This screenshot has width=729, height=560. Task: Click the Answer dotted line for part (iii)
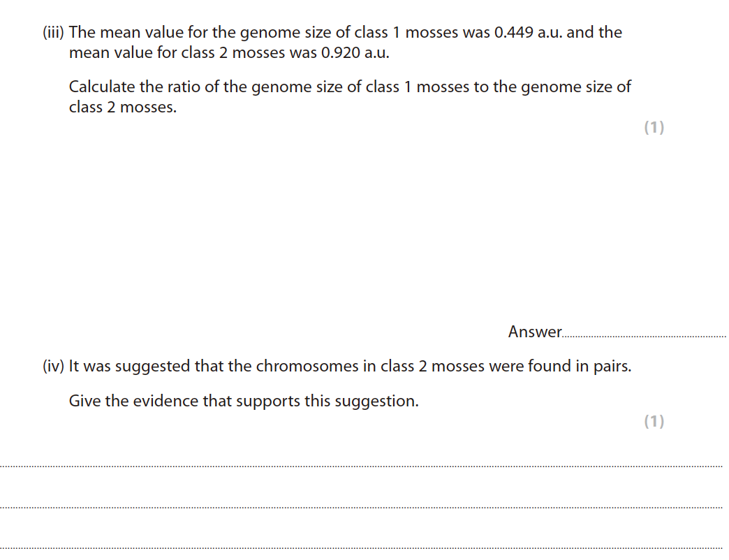pos(644,337)
